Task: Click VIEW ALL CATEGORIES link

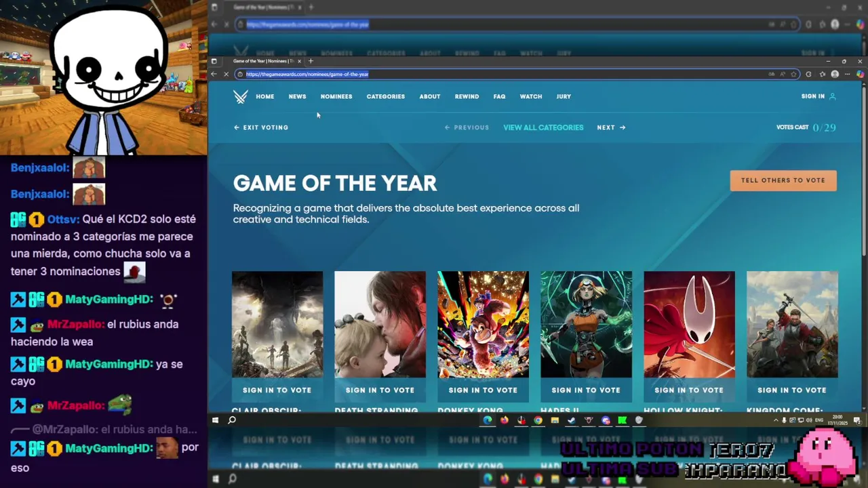Action: (x=543, y=127)
